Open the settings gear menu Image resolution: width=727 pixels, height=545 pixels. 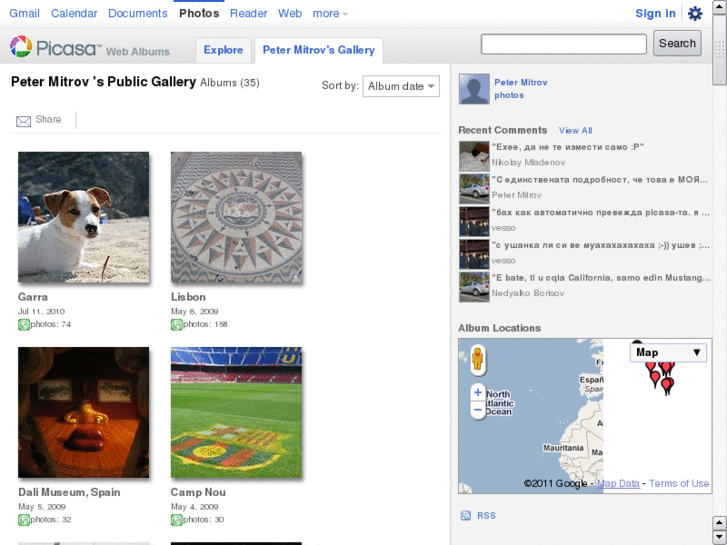coord(695,14)
